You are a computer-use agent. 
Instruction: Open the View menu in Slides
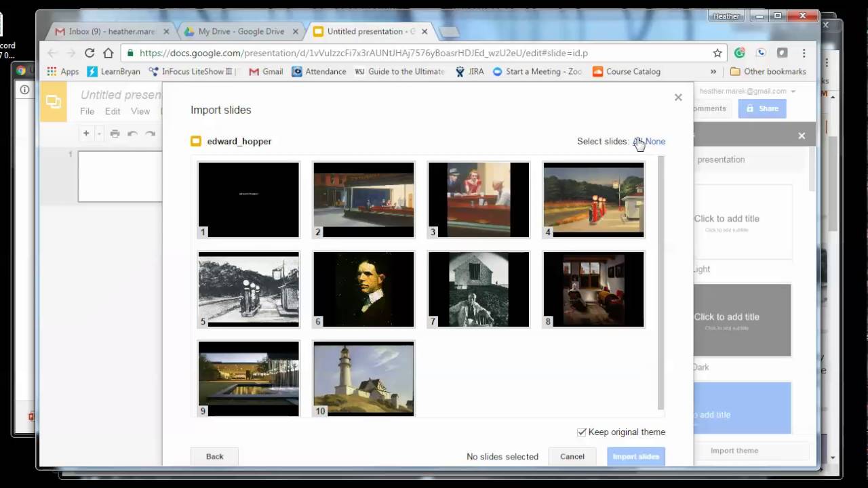140,111
